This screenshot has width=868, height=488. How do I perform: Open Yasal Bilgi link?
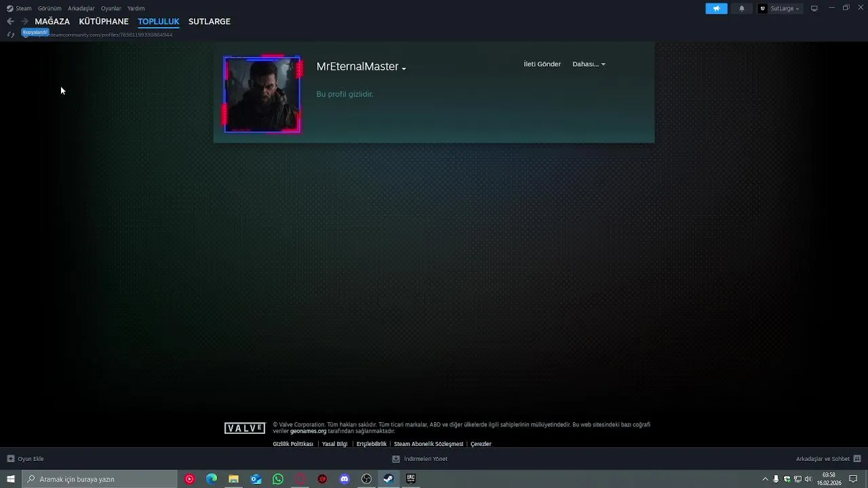pos(334,444)
